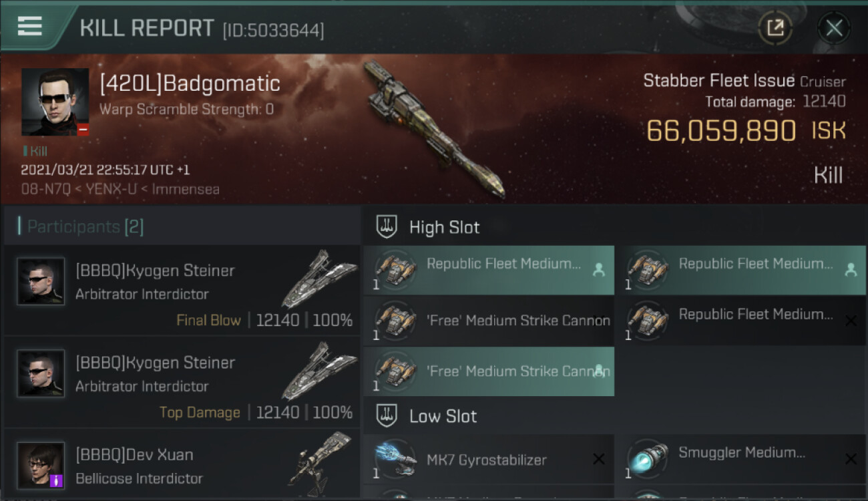Close the kill report window
The width and height of the screenshot is (868, 501).
coord(834,28)
